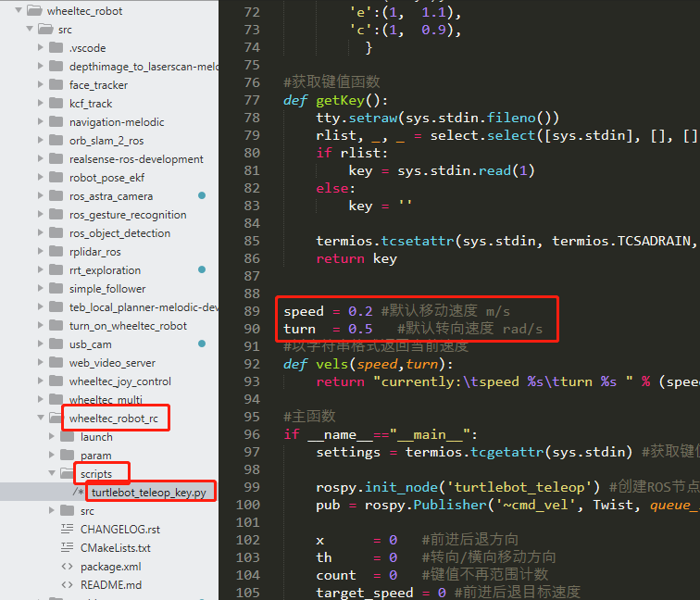
Task: Click the package.xml code file icon
Action: [67, 567]
